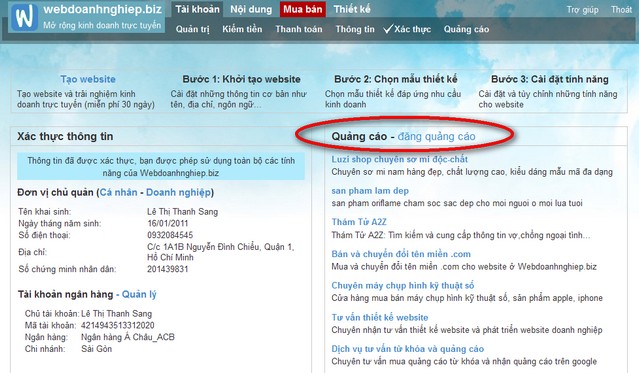
Task: Open Tư vấn thiết kế website ad
Action: pyautogui.click(x=380, y=317)
